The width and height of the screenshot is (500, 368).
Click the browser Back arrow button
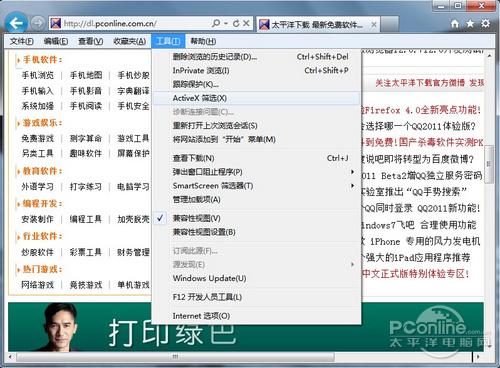click(16, 23)
